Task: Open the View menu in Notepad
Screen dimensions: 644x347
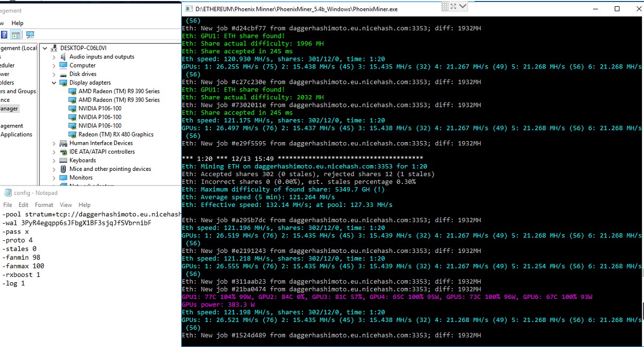Action: 66,205
